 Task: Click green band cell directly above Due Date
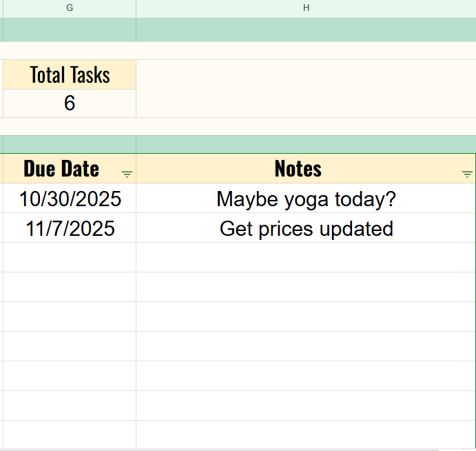coord(70,144)
